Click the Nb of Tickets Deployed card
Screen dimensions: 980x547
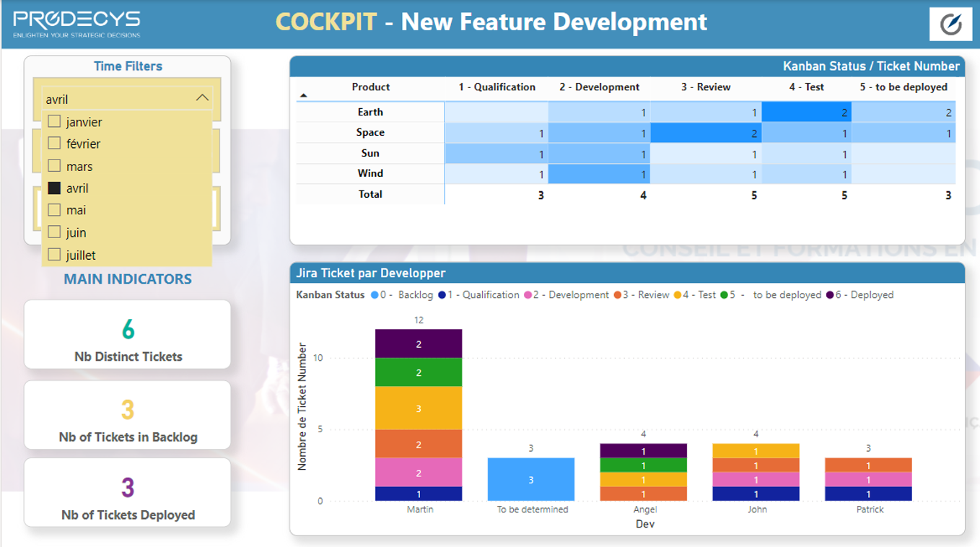point(128,493)
